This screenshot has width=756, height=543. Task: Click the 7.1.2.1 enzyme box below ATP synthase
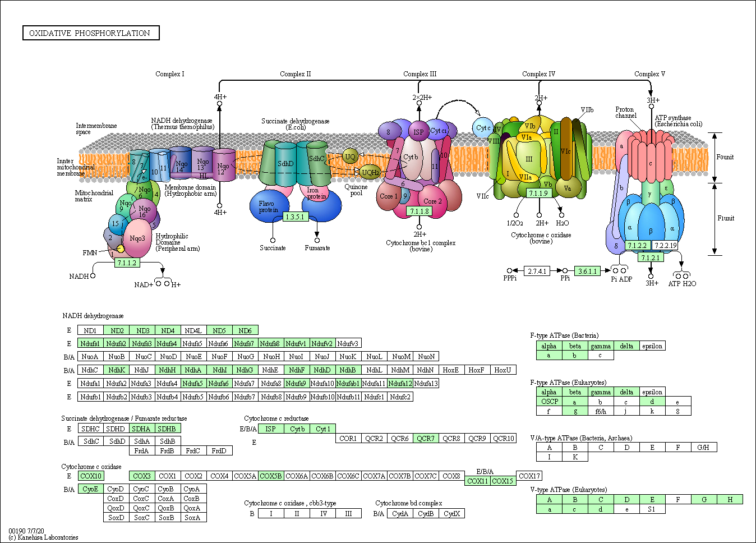tap(651, 257)
